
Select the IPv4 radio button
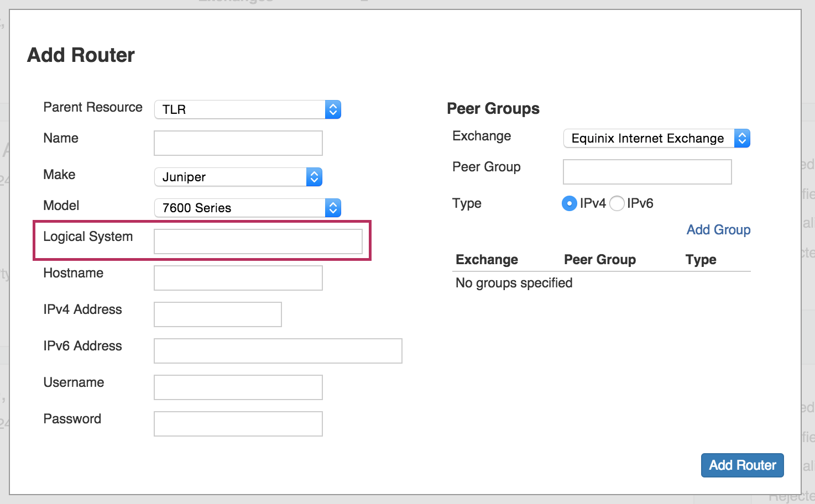pyautogui.click(x=569, y=204)
